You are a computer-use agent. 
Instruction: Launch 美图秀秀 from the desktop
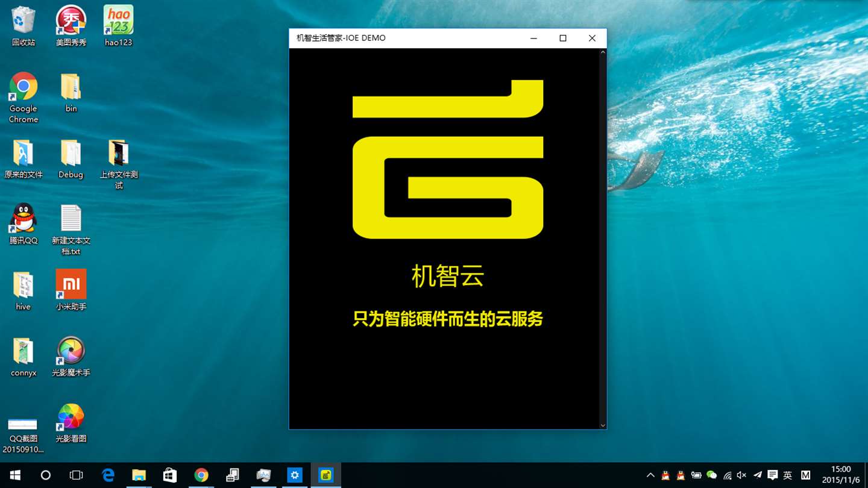(x=71, y=26)
